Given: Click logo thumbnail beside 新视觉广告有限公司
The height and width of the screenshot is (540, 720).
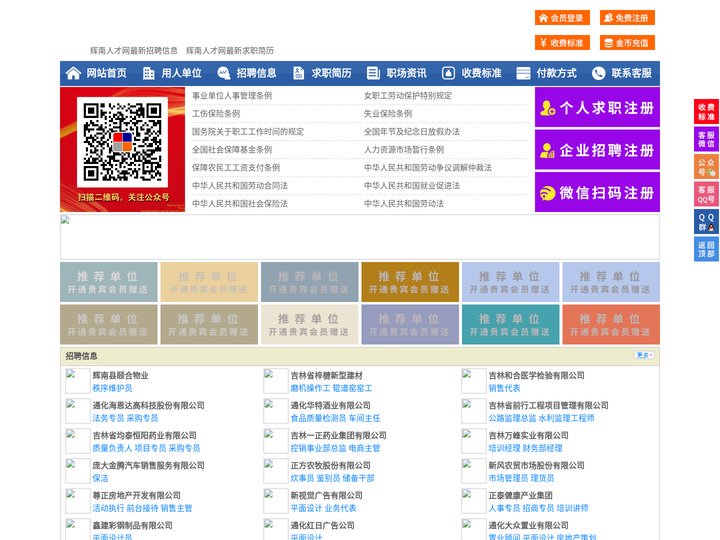Looking at the screenshot, I should tap(276, 501).
